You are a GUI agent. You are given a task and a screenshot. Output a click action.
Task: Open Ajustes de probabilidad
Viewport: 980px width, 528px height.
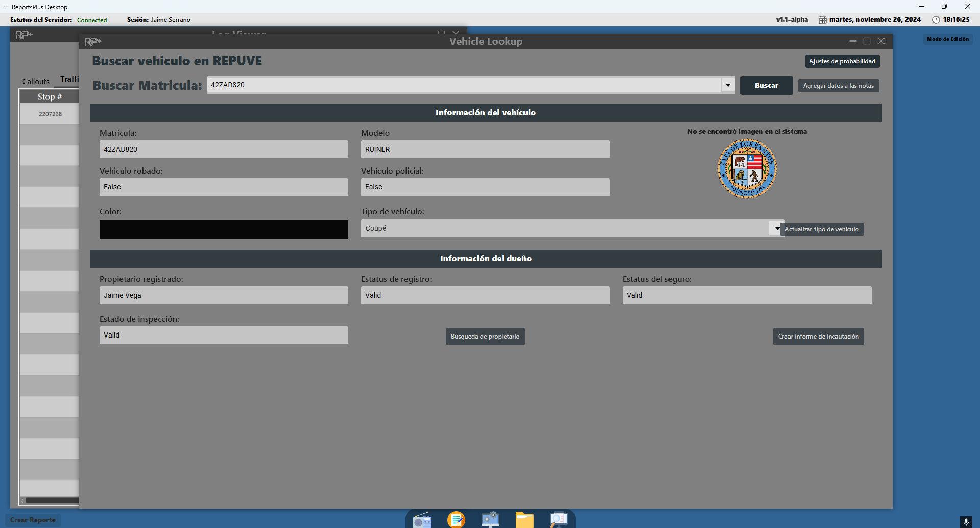pyautogui.click(x=842, y=61)
